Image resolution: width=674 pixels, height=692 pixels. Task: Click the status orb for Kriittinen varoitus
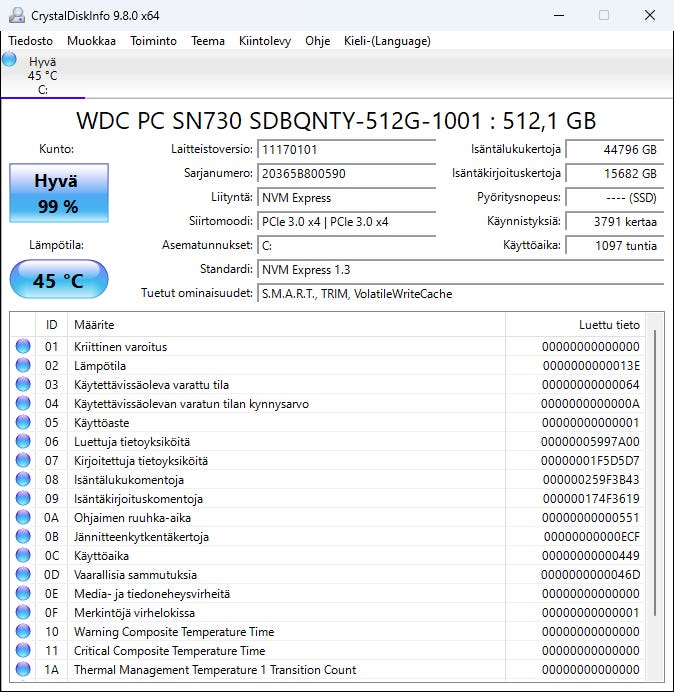tap(23, 346)
